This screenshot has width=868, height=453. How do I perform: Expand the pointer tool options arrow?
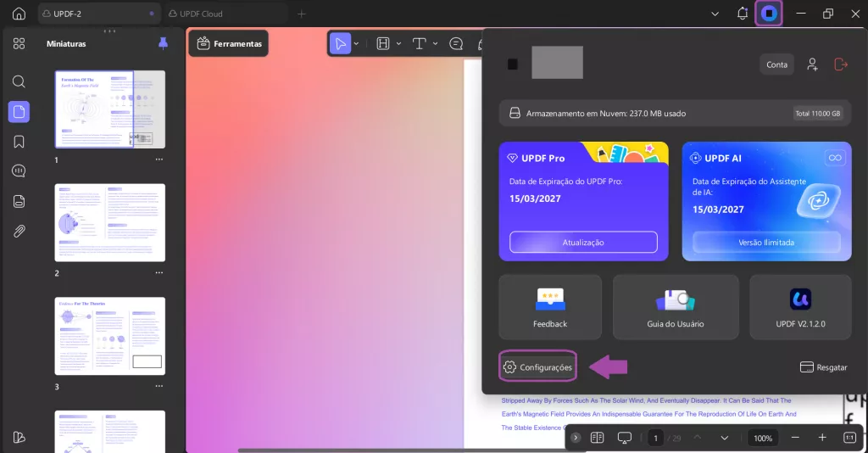click(x=357, y=43)
